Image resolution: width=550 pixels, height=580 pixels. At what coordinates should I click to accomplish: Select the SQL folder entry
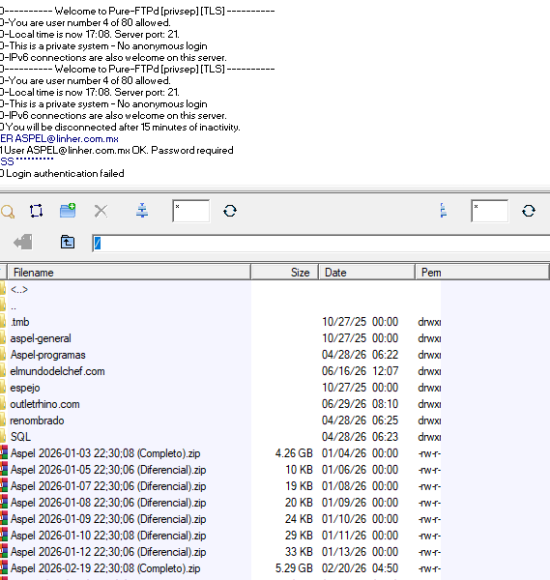(20, 437)
